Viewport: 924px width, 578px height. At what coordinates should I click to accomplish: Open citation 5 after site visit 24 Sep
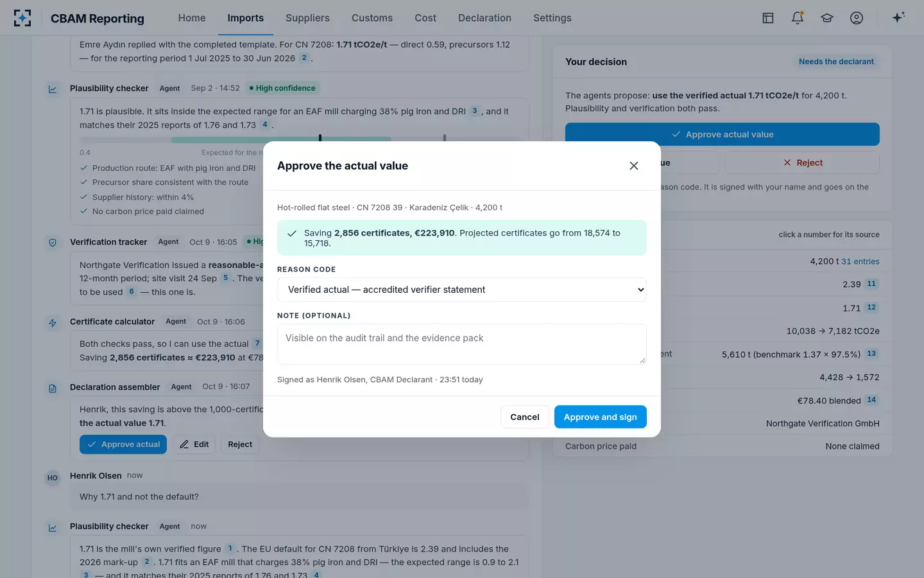tap(225, 278)
